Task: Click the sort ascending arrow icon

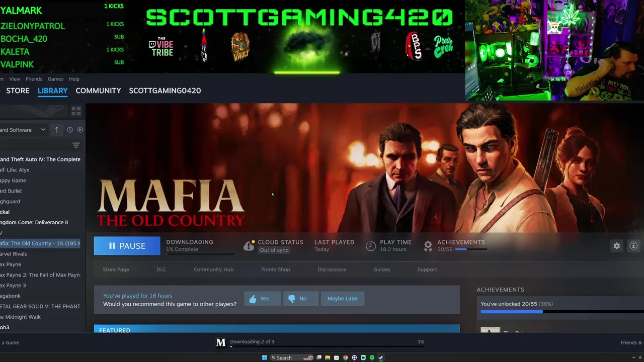Action: 56,130
